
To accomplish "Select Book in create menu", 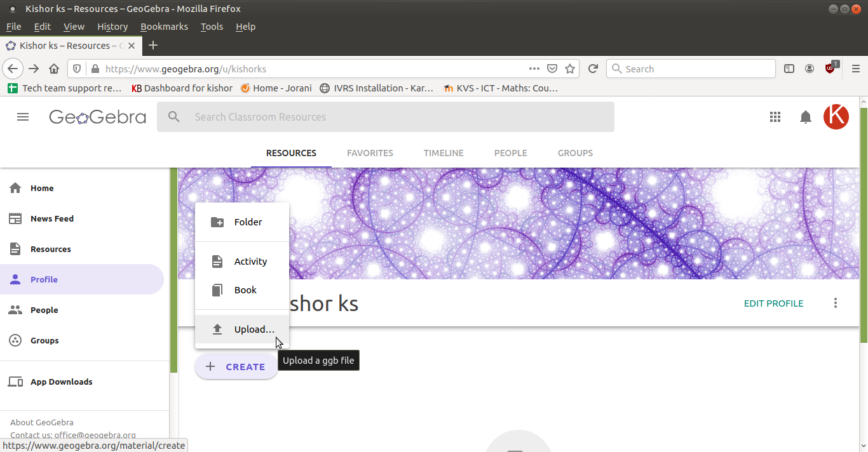I will coord(242,290).
